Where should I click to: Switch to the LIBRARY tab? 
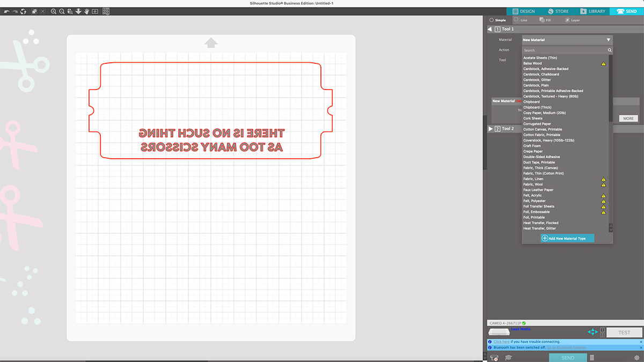[x=593, y=11]
